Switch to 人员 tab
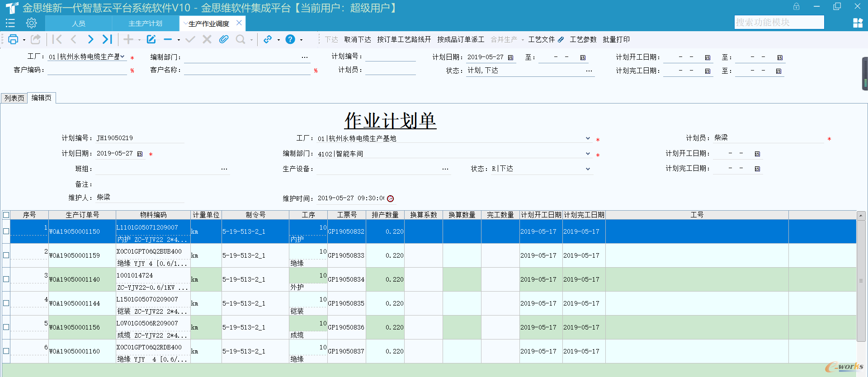868x377 pixels. [x=79, y=24]
